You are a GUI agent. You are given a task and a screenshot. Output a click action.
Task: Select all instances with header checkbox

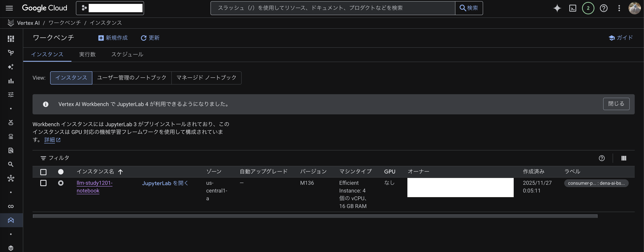(43, 172)
